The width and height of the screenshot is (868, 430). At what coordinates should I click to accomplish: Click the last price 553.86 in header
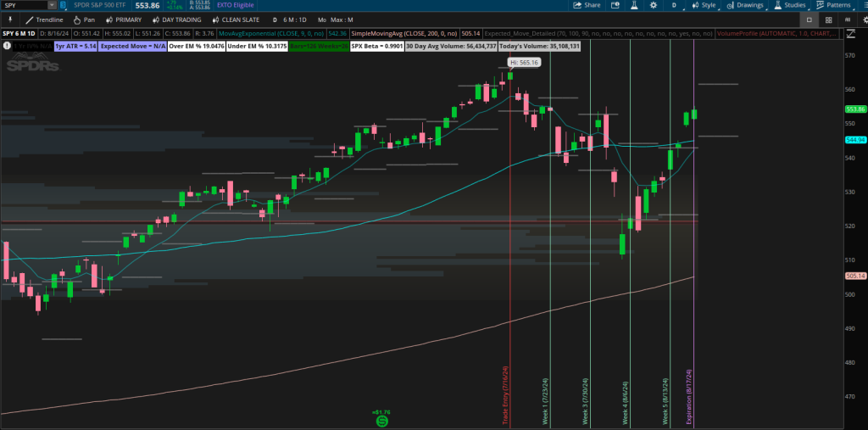pyautogui.click(x=147, y=5)
